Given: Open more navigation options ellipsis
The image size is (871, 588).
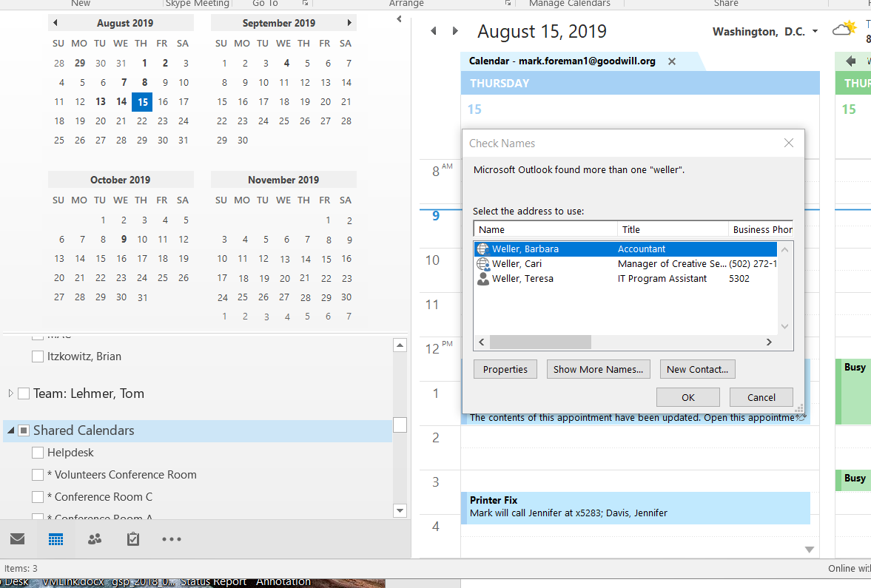Looking at the screenshot, I should 172,538.
